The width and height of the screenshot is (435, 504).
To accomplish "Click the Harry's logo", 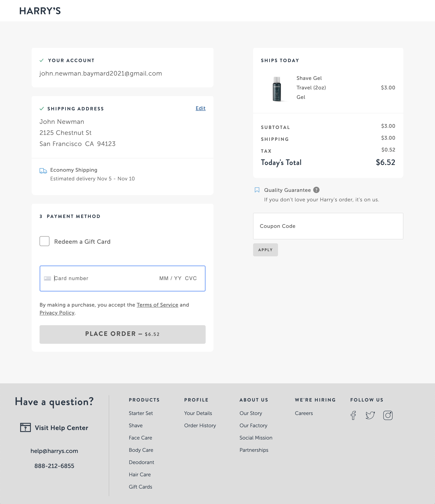I will (x=40, y=11).
